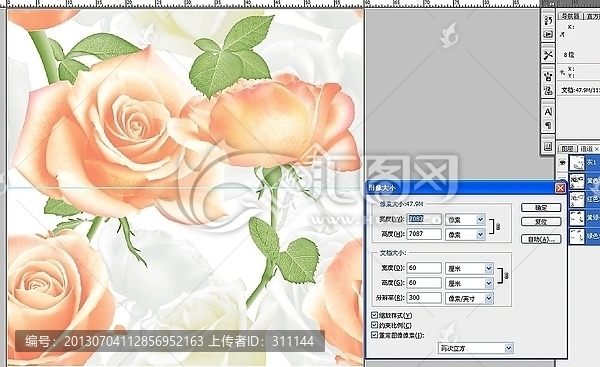Toggle the 约束比例(C) checkbox
The width and height of the screenshot is (600, 367).
tap(374, 325)
